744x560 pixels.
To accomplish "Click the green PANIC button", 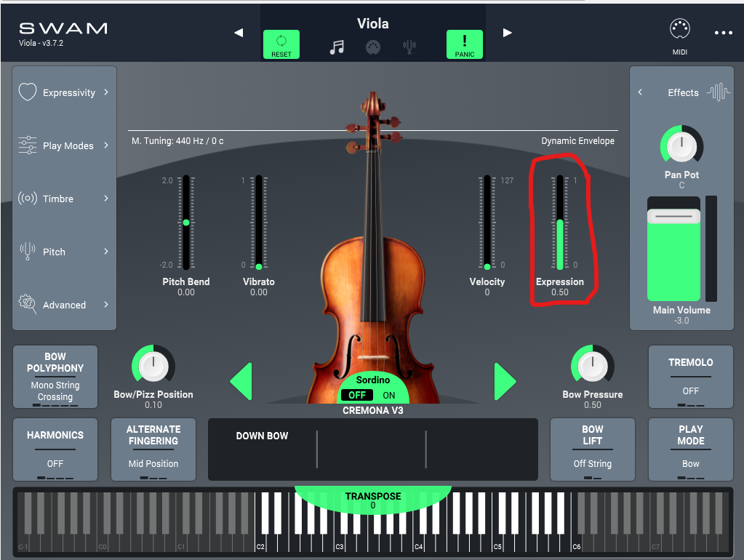I will coord(465,44).
